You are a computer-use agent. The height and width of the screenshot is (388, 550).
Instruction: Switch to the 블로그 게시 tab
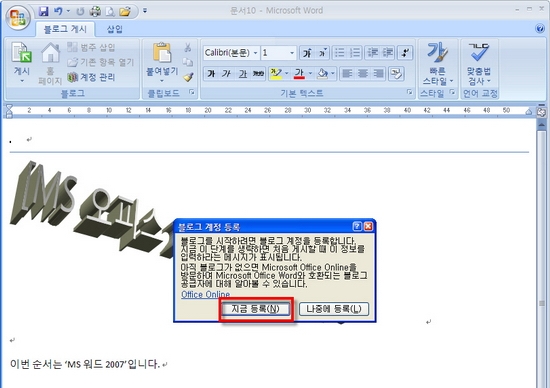coord(65,29)
